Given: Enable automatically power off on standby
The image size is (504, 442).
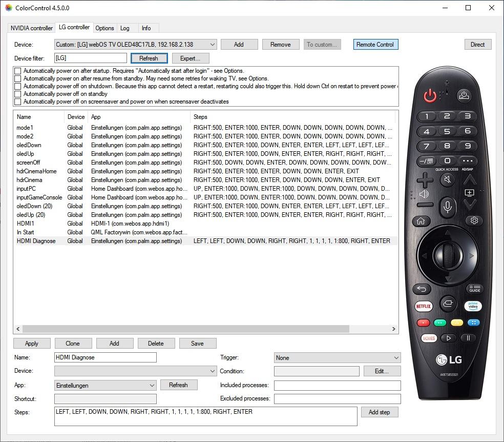Looking at the screenshot, I should coord(18,94).
